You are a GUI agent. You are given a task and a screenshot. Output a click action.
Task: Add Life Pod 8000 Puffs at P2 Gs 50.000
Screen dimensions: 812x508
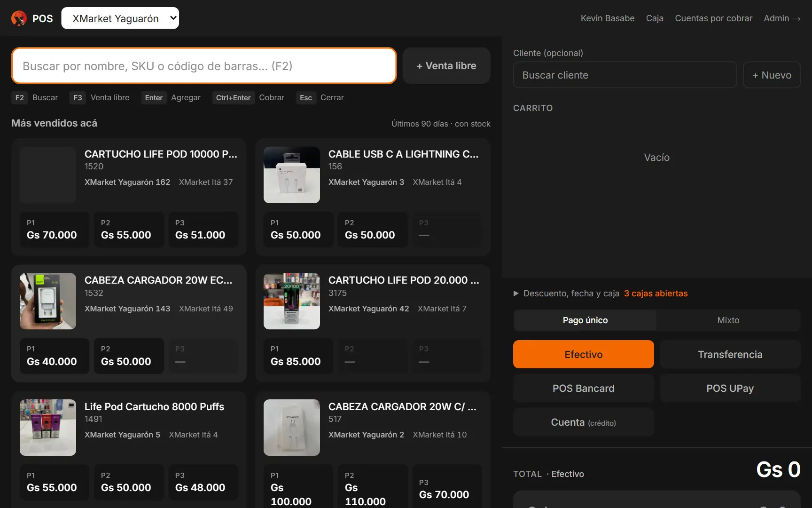[x=129, y=482]
